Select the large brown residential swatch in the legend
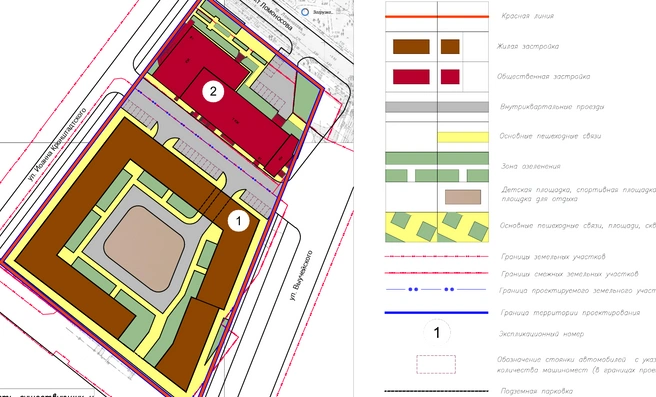The width and height of the screenshot is (656, 397). (x=411, y=46)
